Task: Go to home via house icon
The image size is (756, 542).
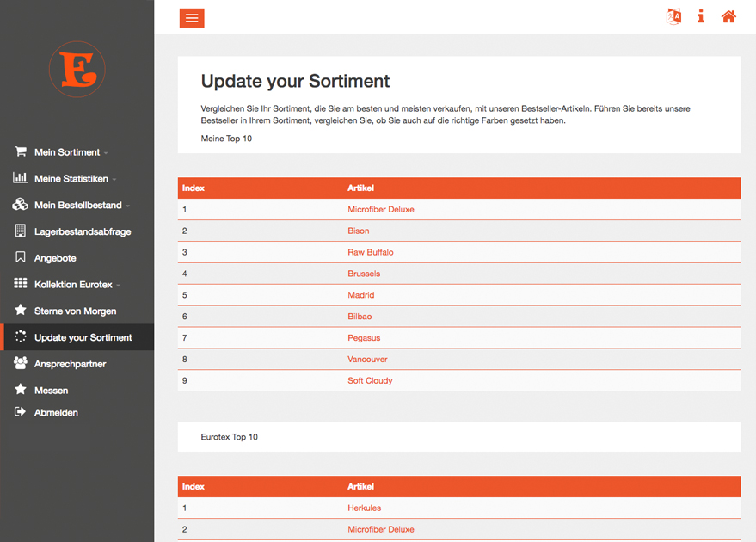Action: coord(728,16)
